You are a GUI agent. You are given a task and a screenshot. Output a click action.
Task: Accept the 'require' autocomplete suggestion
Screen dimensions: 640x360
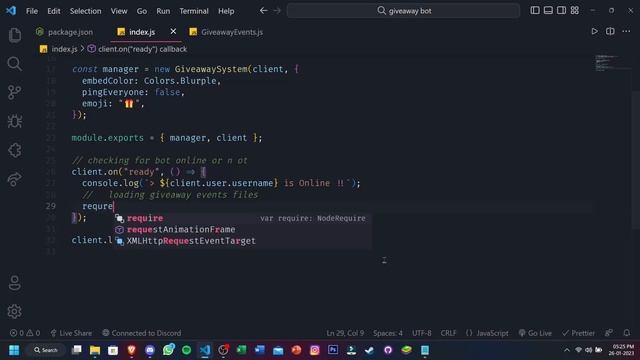tap(242, 218)
